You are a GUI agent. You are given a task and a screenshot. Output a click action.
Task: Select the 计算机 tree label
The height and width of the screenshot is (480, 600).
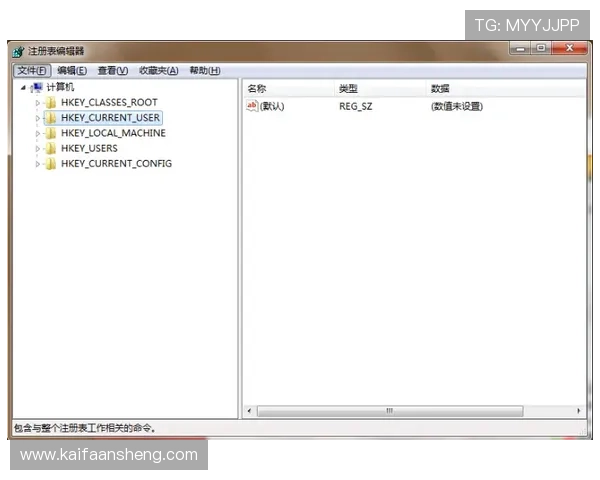[60, 87]
